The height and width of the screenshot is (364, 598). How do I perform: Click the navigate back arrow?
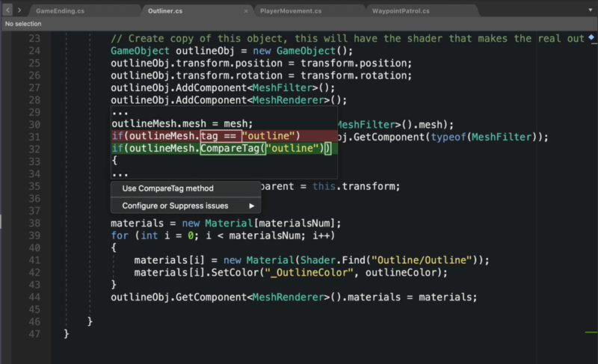(x=7, y=11)
